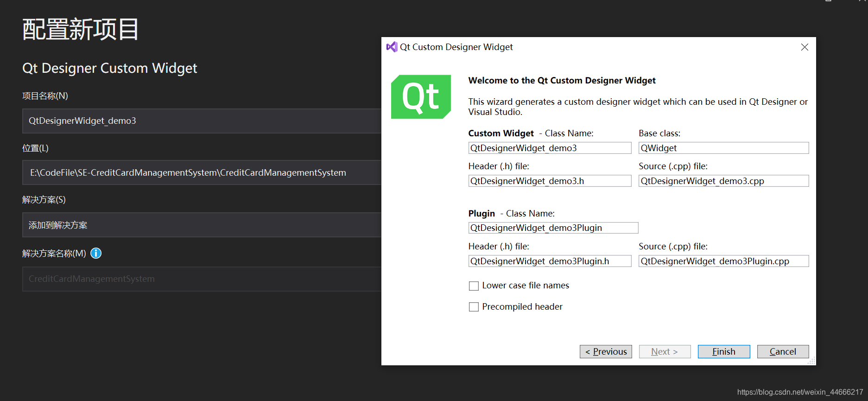Viewport: 868px width, 401px height.
Task: Edit the QtDesignerWidget_demo3Plugin.h header field
Action: 550,261
